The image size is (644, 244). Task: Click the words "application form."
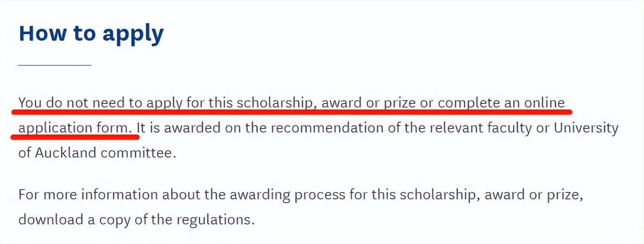(78, 128)
